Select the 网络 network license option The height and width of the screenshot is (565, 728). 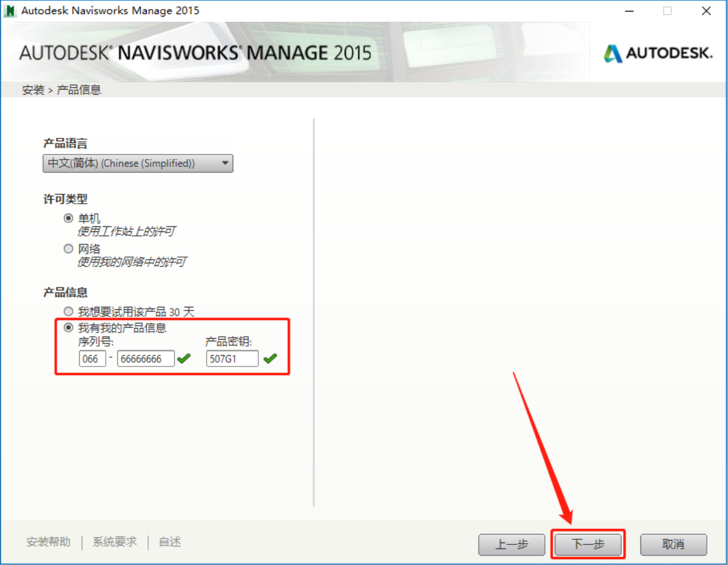[x=69, y=249]
